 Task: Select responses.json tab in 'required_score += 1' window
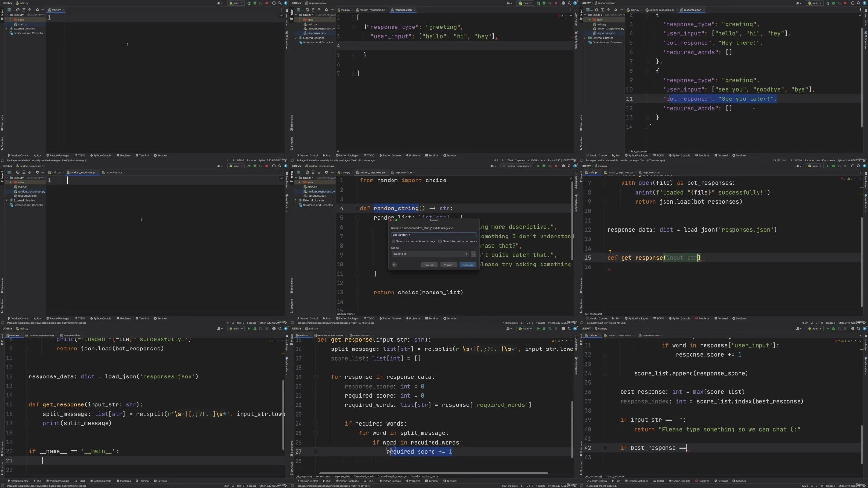click(x=361, y=335)
